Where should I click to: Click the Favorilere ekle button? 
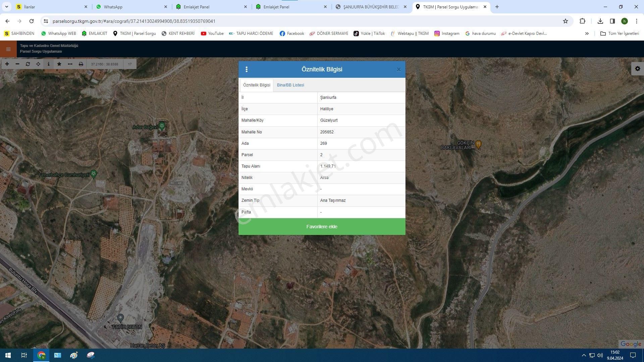click(x=322, y=226)
